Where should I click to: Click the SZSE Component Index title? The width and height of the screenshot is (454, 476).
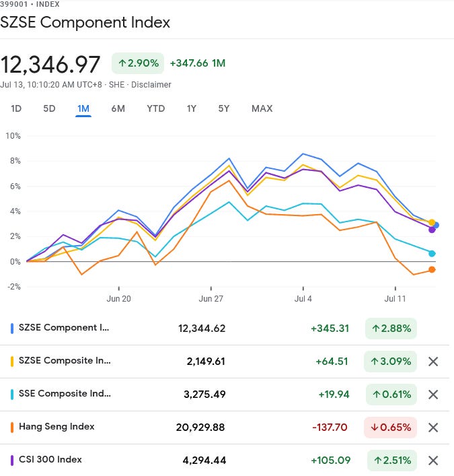(85, 22)
